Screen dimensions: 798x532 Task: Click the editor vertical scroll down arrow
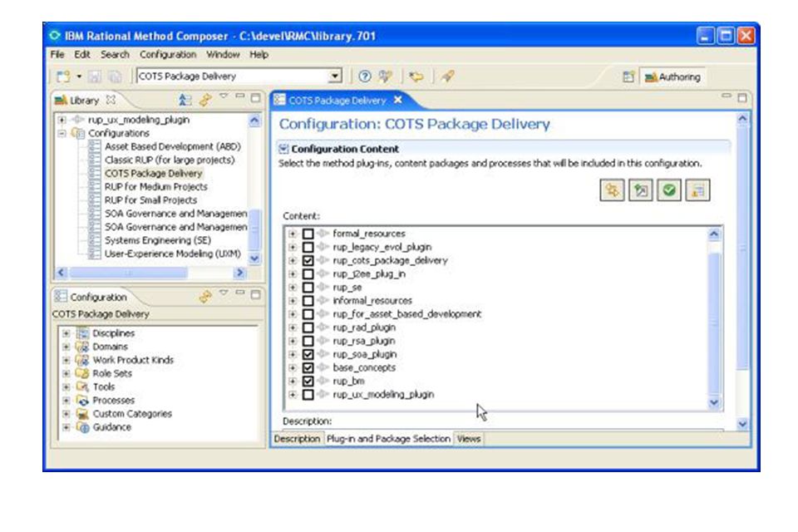742,424
